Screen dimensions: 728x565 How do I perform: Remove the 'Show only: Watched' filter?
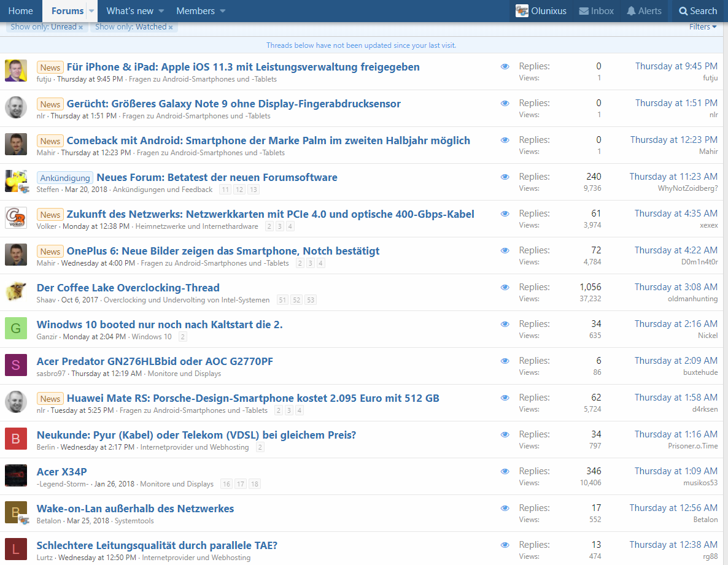(171, 28)
